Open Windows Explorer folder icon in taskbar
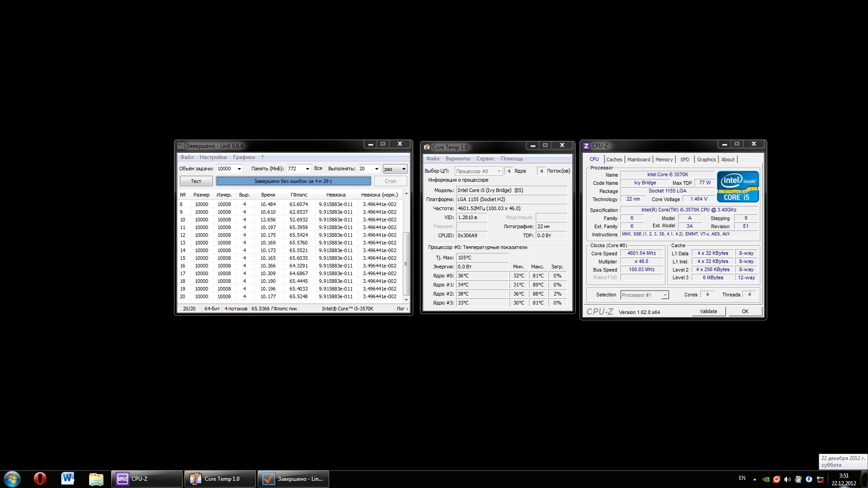Screen dimensions: 868x488 click(x=96, y=479)
